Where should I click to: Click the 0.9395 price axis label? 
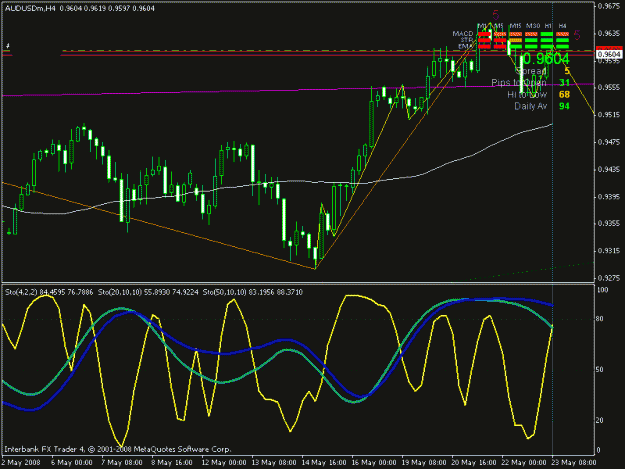tap(610, 197)
